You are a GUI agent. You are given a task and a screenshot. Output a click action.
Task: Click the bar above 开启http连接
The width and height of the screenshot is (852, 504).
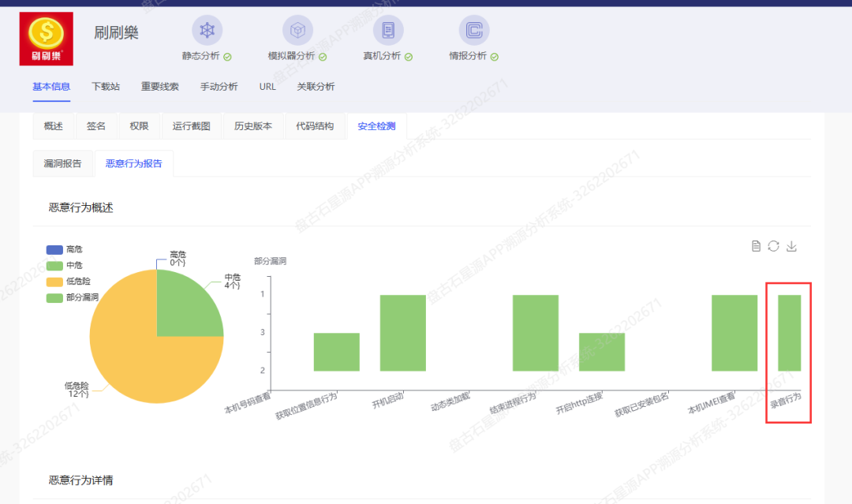tap(601, 352)
